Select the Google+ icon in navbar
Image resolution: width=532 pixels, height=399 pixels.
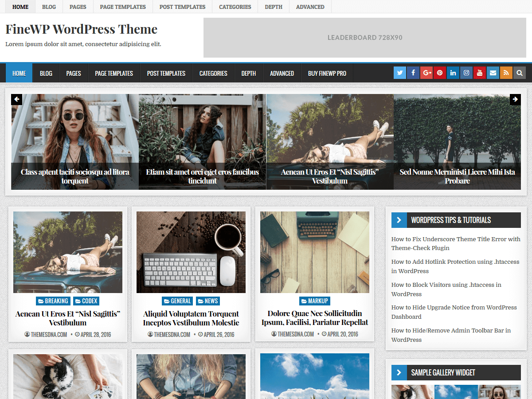point(426,72)
